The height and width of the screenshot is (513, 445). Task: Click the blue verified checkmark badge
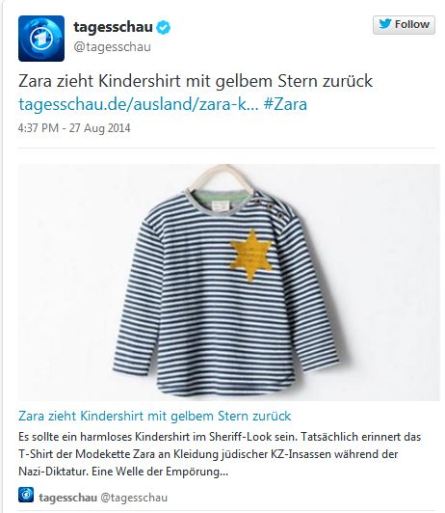(x=163, y=27)
